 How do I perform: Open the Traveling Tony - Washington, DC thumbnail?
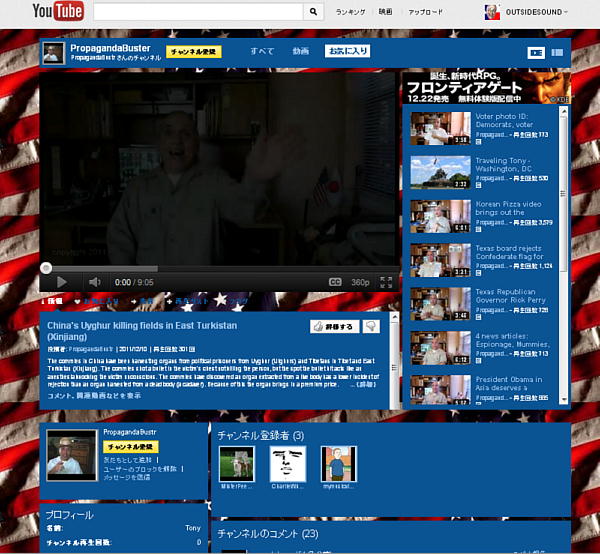(440, 172)
